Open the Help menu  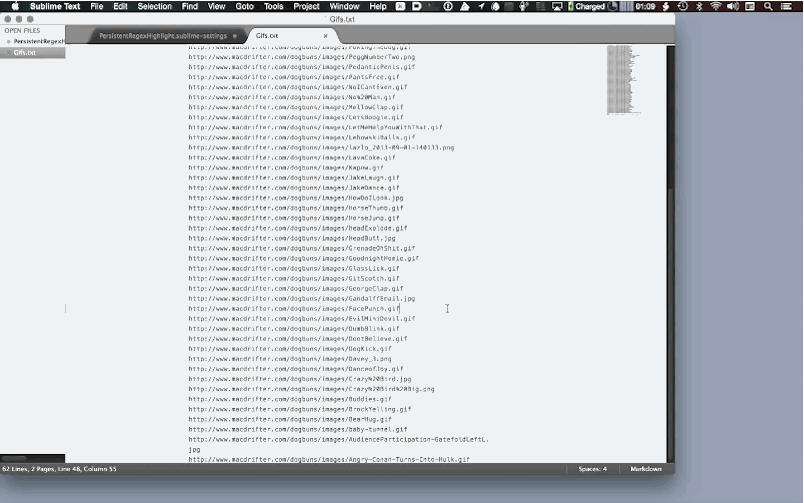[378, 6]
